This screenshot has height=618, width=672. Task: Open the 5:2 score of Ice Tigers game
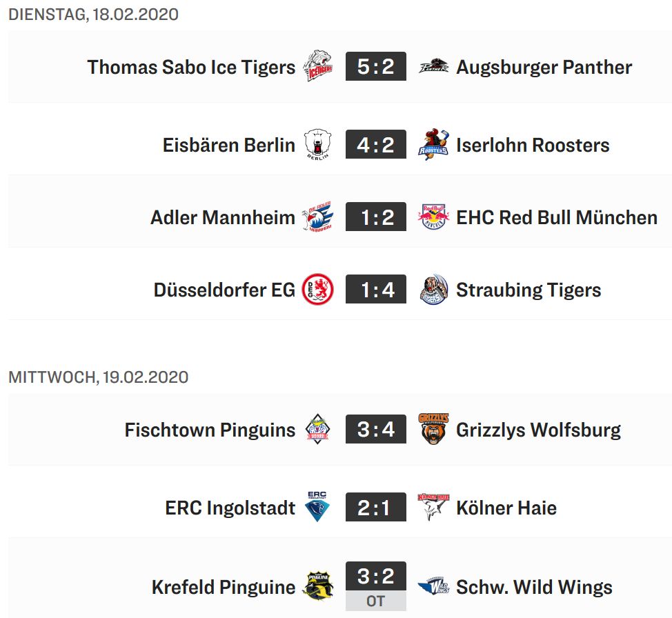click(x=376, y=66)
